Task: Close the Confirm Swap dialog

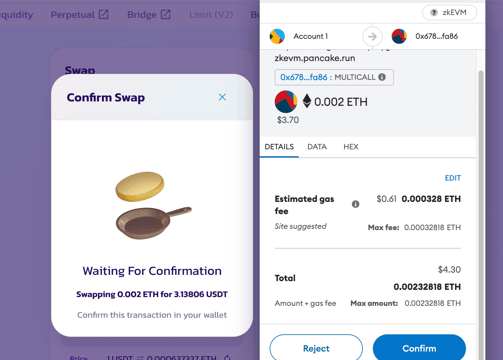Action: pos(222,97)
